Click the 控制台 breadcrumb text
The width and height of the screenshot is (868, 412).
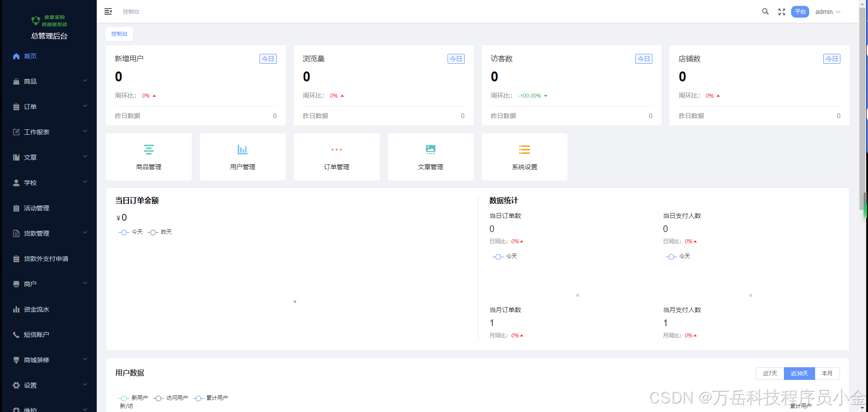131,12
